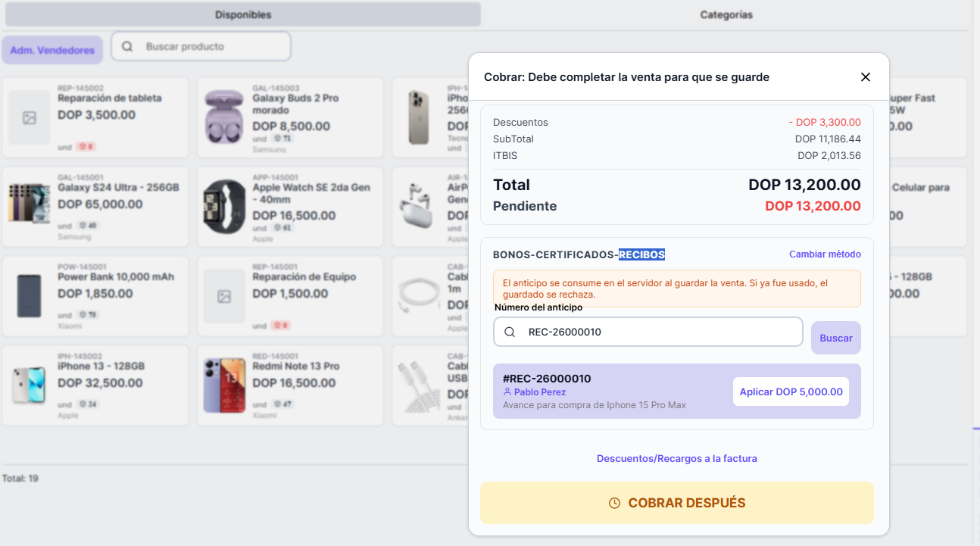
Task: Click the ITBIS DOP 2,013.56 value
Action: [829, 155]
